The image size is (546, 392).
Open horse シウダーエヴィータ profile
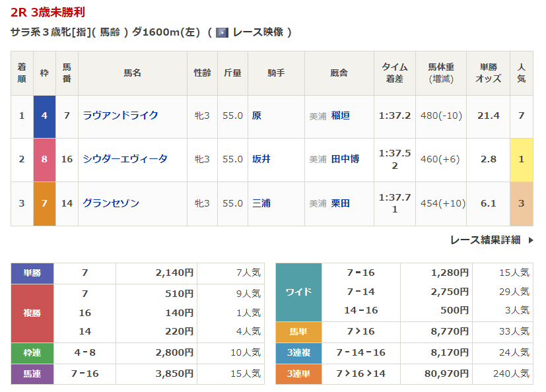point(125,159)
